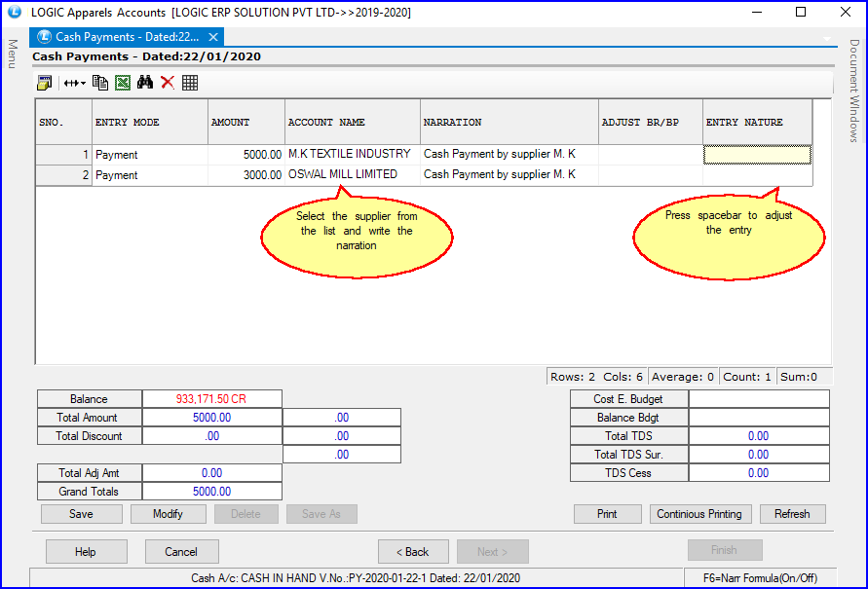The width and height of the screenshot is (868, 589).
Task: Click Payment entry mode in row 2
Action: tap(149, 175)
